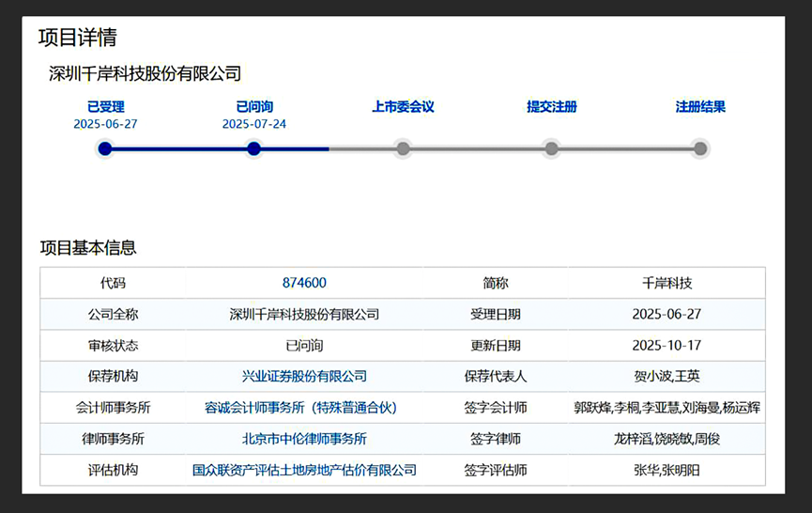The width and height of the screenshot is (812, 513).
Task: Click date 2025-06-27 under 已受理
Action: (x=105, y=124)
